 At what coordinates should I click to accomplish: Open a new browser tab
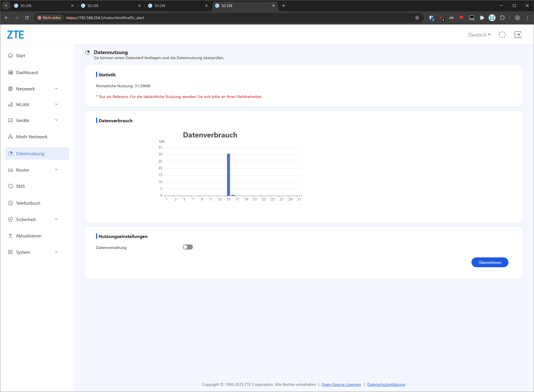284,6
